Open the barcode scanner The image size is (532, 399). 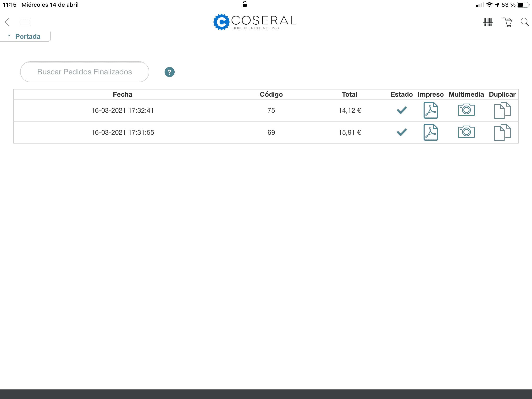(x=488, y=22)
